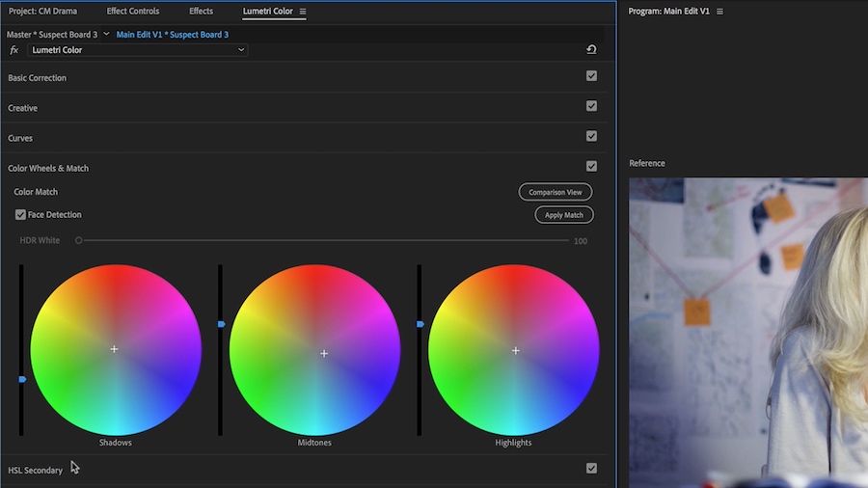Click the Color Match label
The height and width of the screenshot is (488, 868).
[36, 192]
